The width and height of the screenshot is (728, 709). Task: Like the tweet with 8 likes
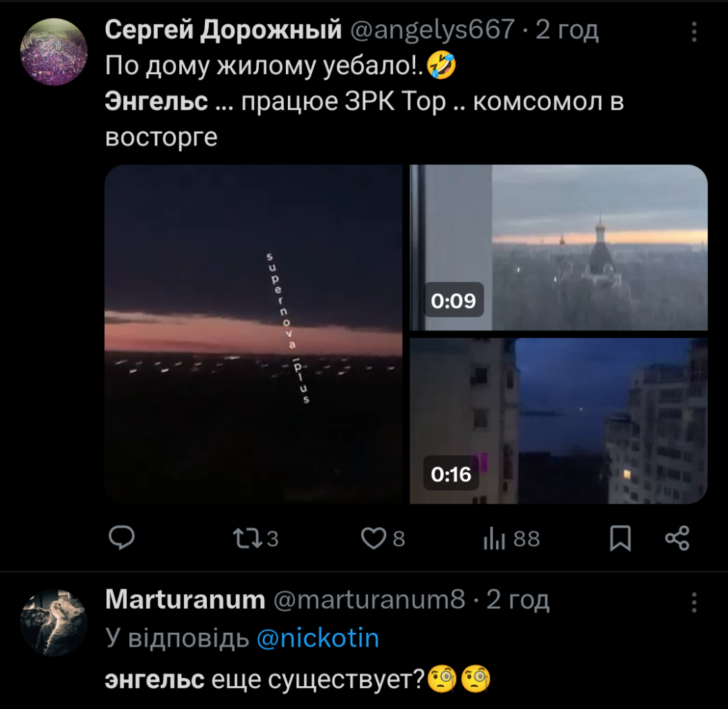[374, 539]
